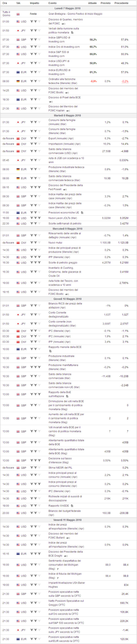Click the red underlined revised value -0,2%

point(125,82)
